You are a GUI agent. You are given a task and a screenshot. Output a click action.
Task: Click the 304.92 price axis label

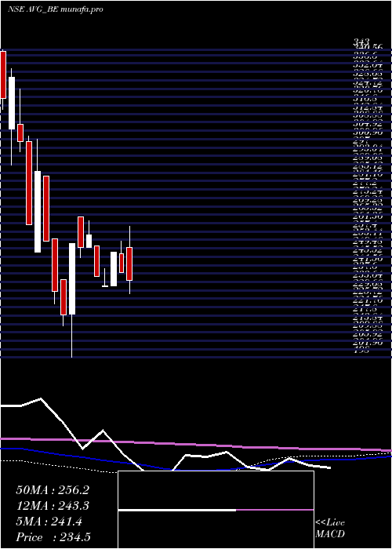tap(368, 124)
